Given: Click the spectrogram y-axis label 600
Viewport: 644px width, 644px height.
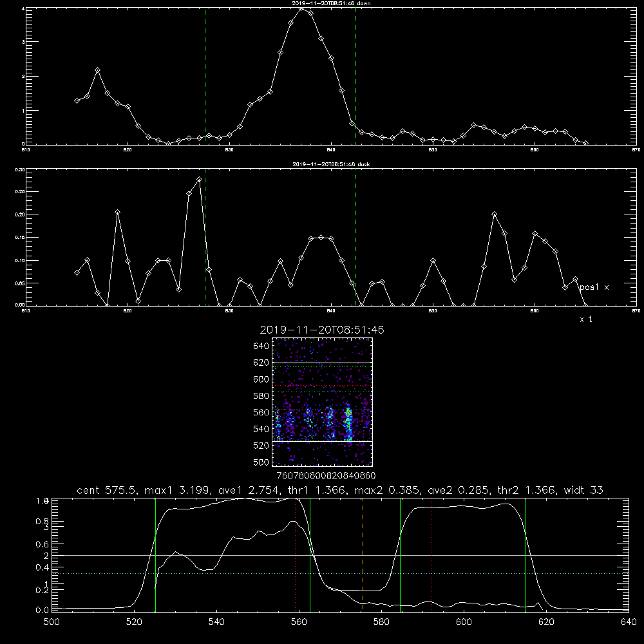Looking at the screenshot, I should coord(261,379).
